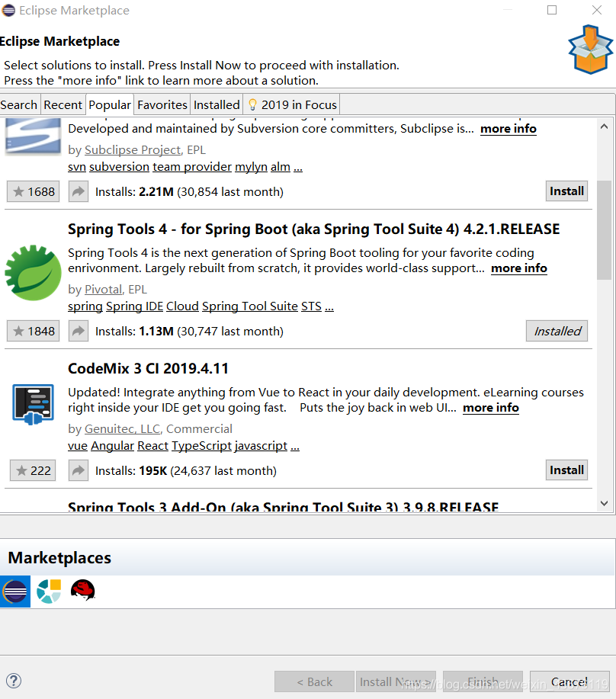The image size is (616, 699).
Task: Click the Installed button for Spring Tools 4
Action: coord(557,331)
